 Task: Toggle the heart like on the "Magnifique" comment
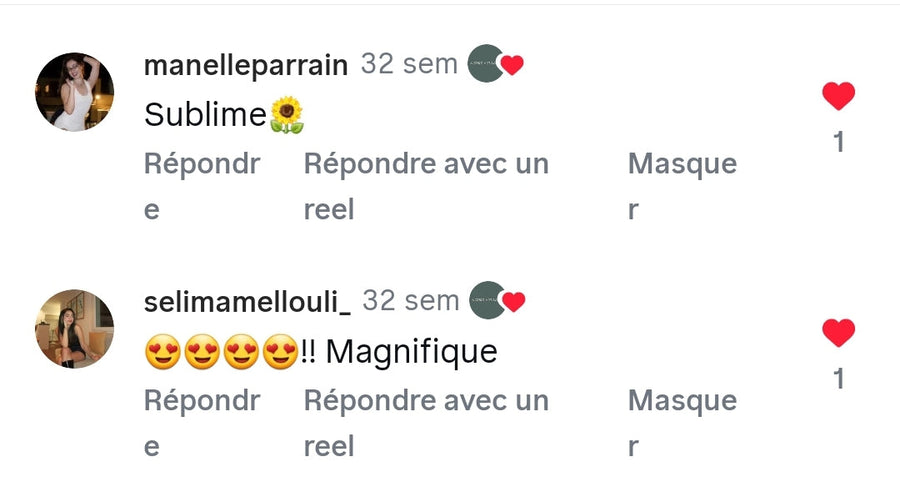[x=838, y=333]
